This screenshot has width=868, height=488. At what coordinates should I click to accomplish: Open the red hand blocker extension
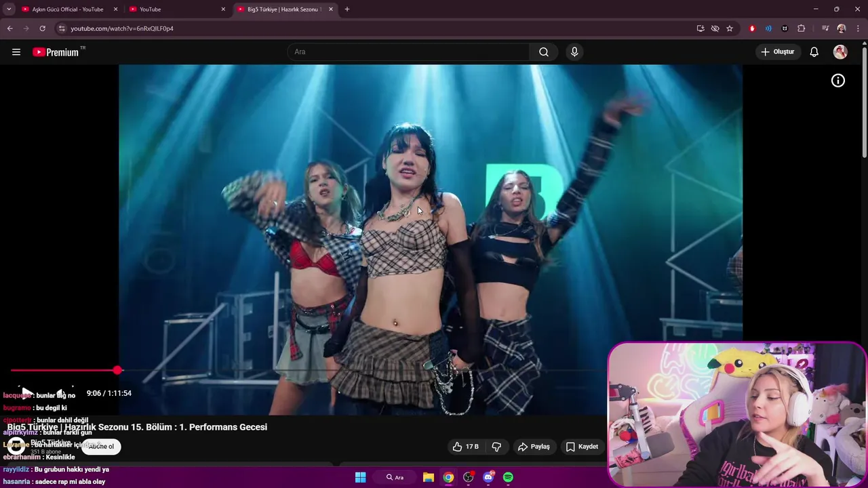(752, 28)
